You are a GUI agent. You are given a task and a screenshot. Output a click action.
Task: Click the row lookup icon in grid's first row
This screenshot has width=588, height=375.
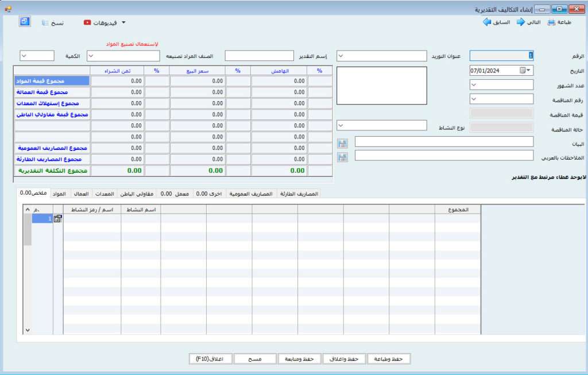57,219
